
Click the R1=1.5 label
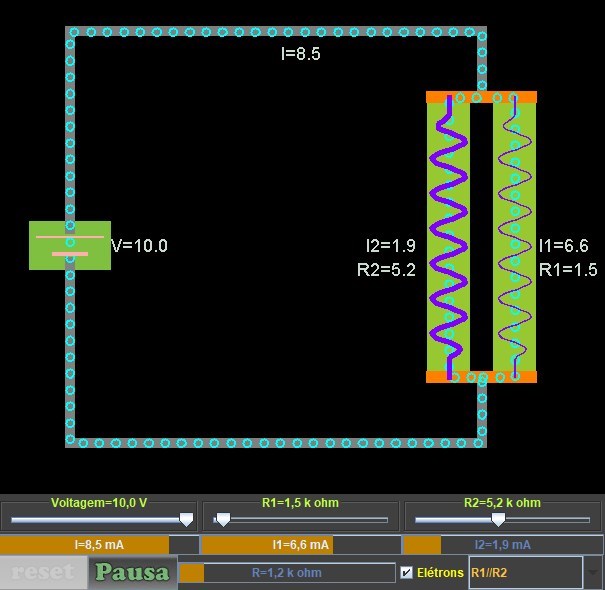click(x=568, y=270)
